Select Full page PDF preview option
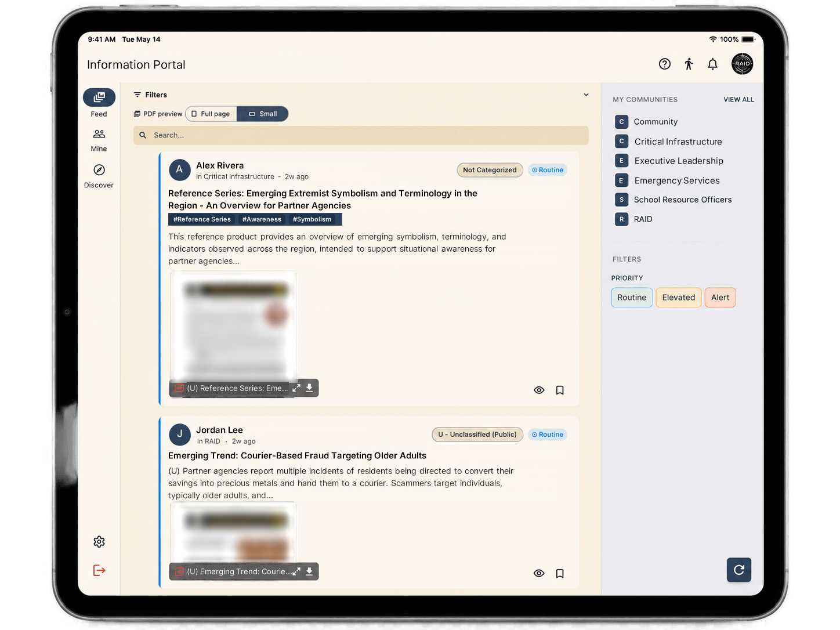The image size is (840, 630). 211,114
